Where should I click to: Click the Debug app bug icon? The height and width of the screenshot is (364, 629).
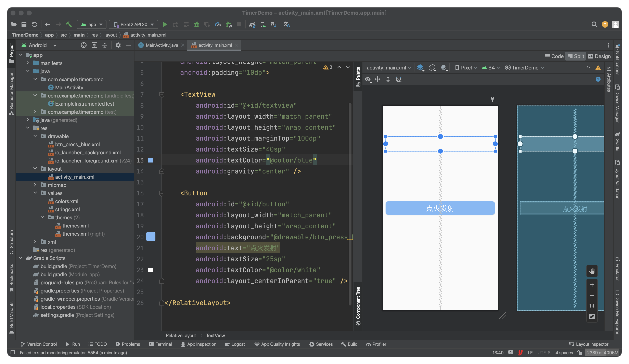[x=197, y=24]
